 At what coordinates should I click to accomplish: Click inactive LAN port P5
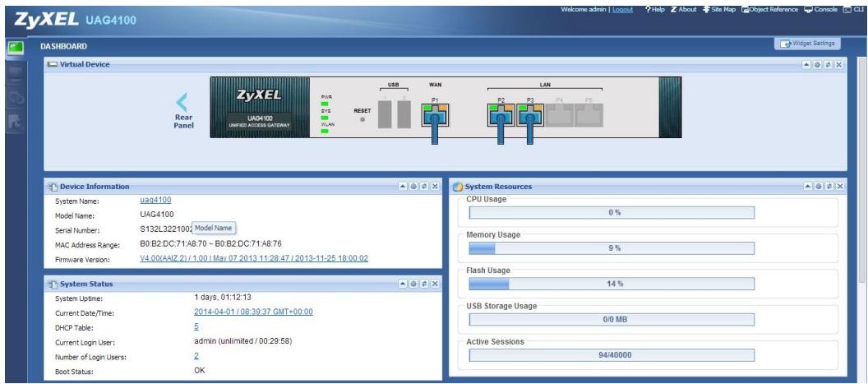(589, 115)
